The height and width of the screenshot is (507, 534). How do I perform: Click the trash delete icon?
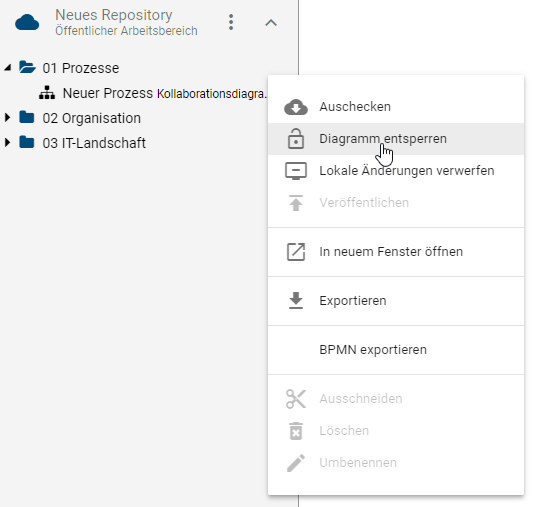click(x=296, y=431)
